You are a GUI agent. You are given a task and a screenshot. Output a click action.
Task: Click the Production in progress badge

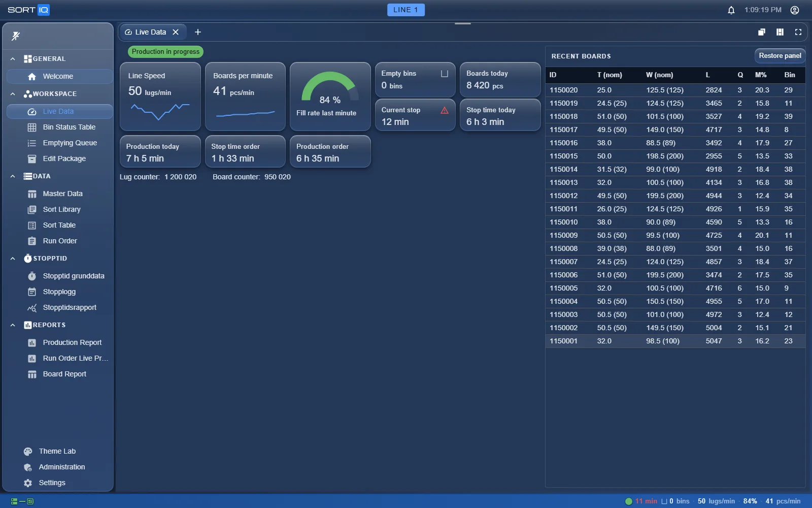coord(165,52)
